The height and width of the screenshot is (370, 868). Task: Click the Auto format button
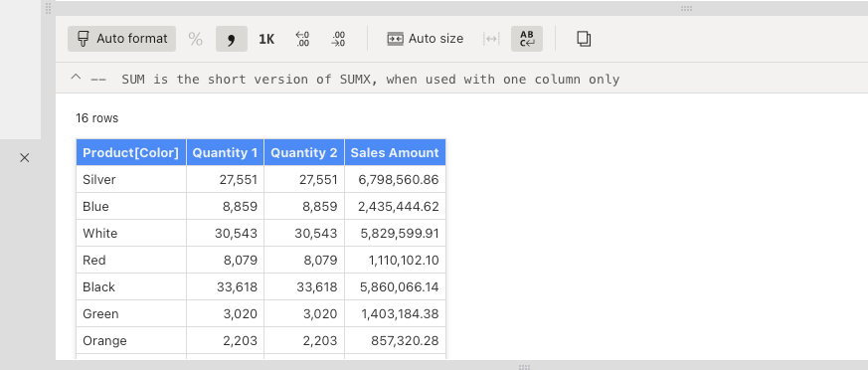[x=121, y=39]
